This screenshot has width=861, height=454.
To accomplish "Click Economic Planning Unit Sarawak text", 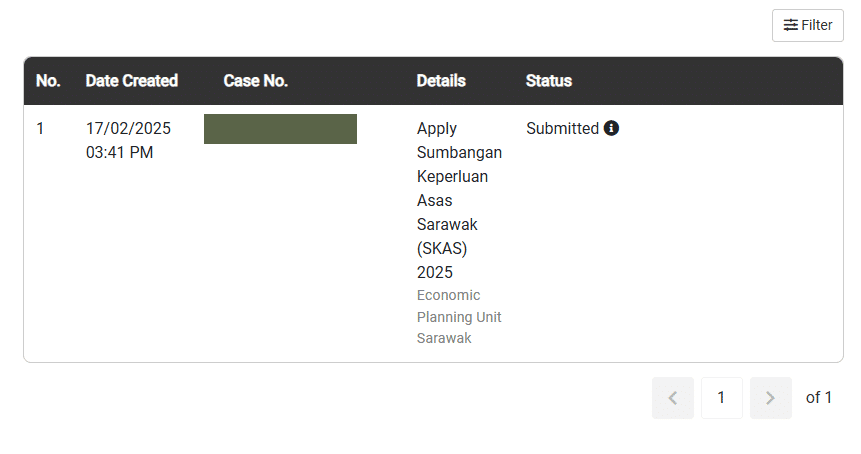I will 459,316.
